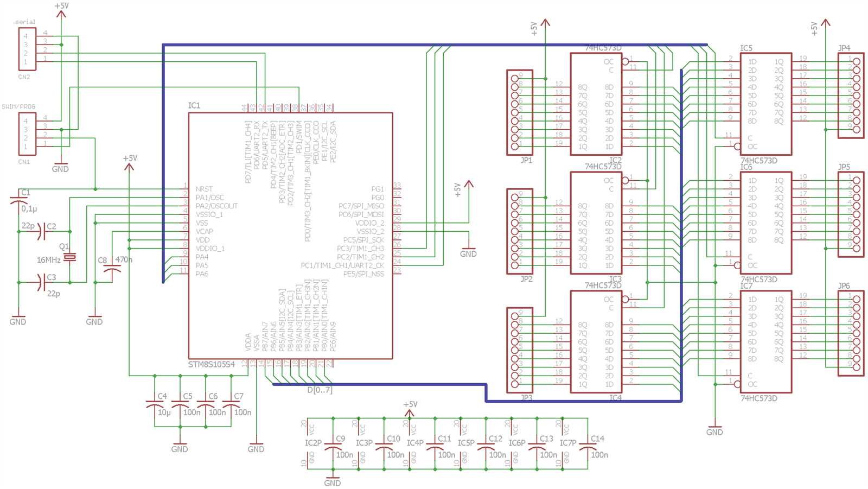
Task: Click the PA6 pin label
Action: tap(202, 274)
